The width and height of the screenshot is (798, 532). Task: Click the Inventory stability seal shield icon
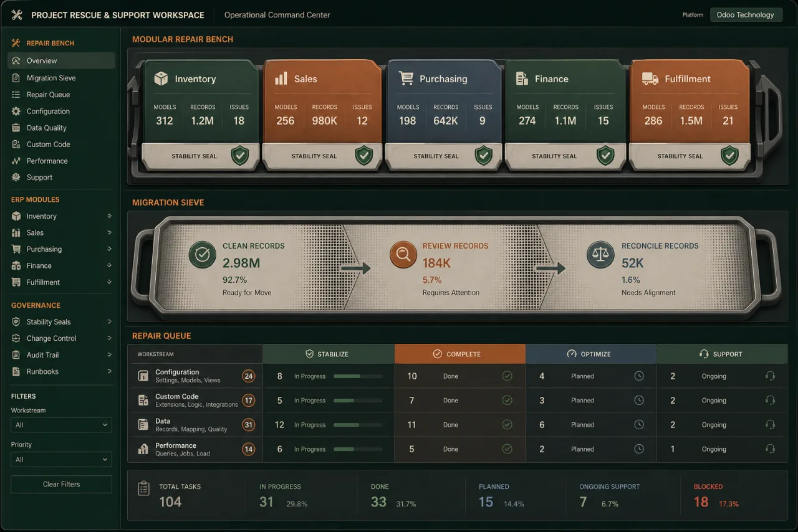[240, 156]
